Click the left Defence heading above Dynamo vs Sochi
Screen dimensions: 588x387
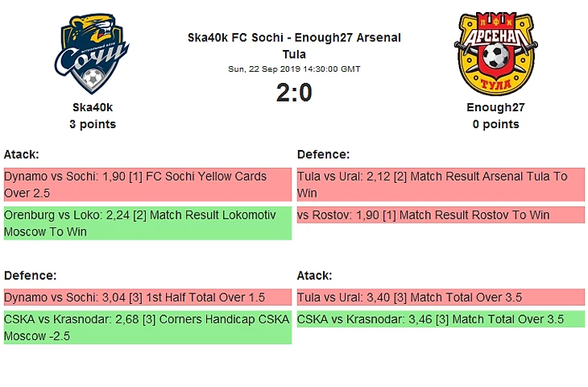[x=30, y=276]
